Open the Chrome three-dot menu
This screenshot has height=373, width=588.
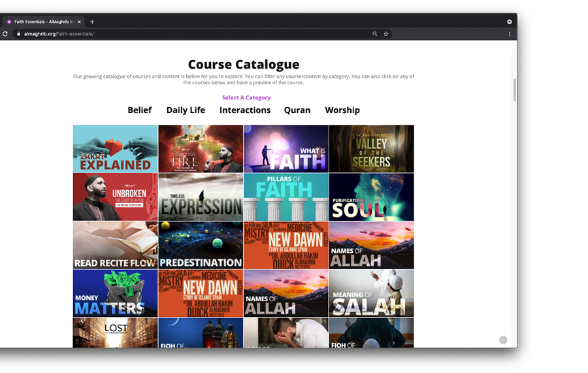510,34
